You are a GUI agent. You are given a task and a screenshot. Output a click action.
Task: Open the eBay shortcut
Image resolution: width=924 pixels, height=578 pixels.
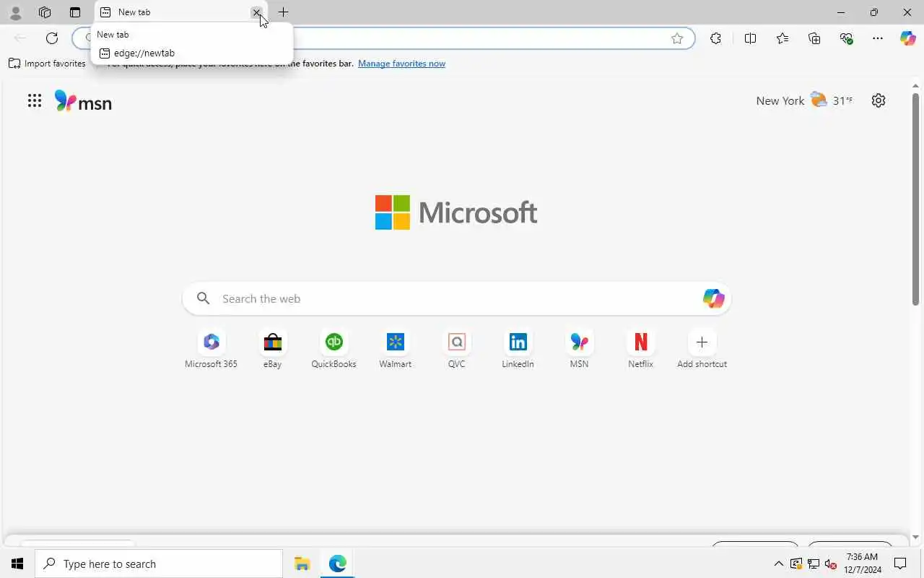tap(272, 349)
